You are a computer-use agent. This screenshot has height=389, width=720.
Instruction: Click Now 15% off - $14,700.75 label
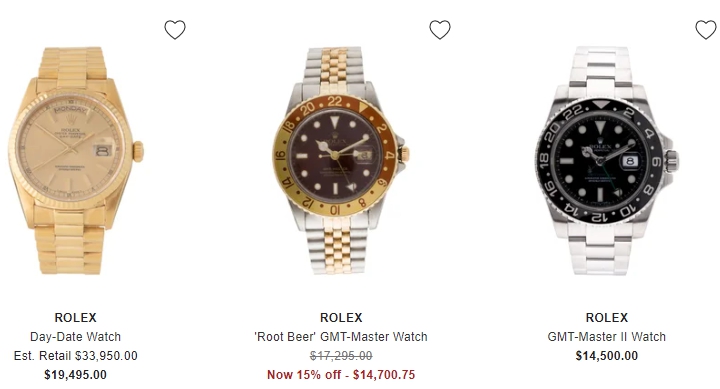point(341,375)
